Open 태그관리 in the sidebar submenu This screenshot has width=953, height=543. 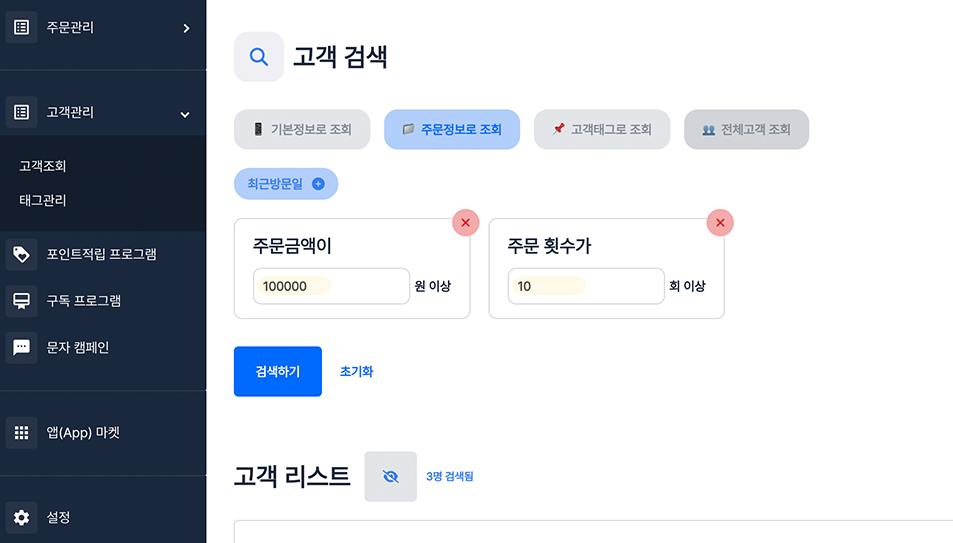43,200
